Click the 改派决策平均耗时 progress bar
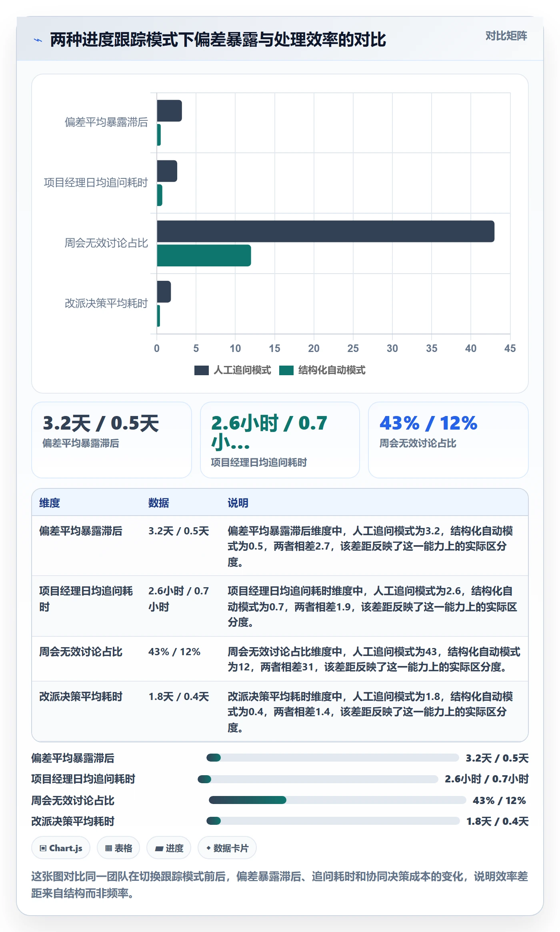The width and height of the screenshot is (560, 932). tap(333, 821)
